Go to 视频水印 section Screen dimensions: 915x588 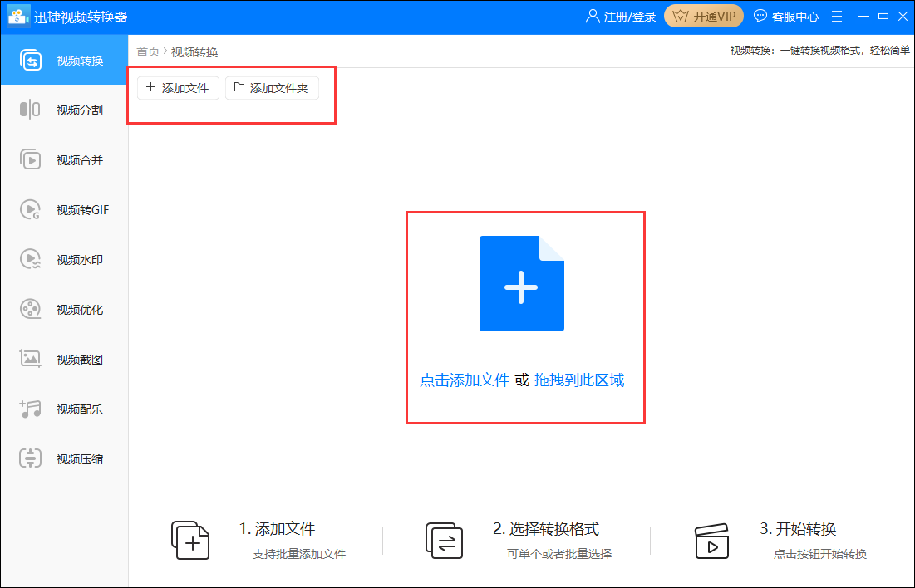(64, 260)
